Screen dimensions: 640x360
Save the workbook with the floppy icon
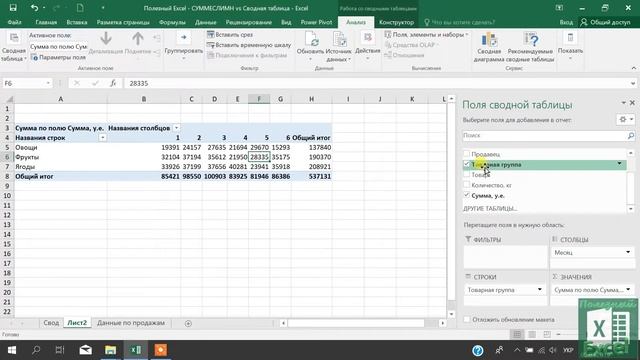tap(13, 8)
